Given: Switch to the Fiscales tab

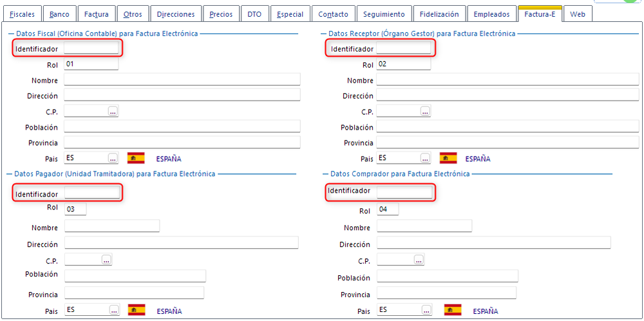Looking at the screenshot, I should (x=22, y=14).
